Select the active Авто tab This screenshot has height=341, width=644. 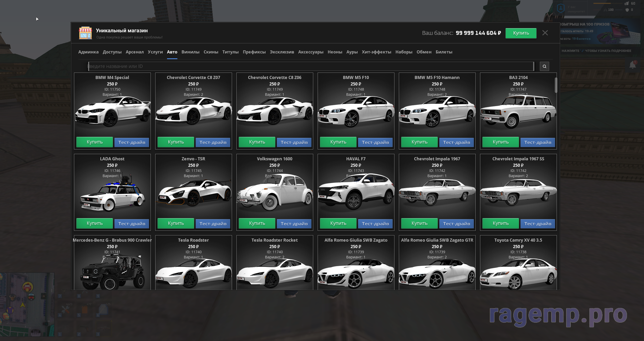(172, 52)
